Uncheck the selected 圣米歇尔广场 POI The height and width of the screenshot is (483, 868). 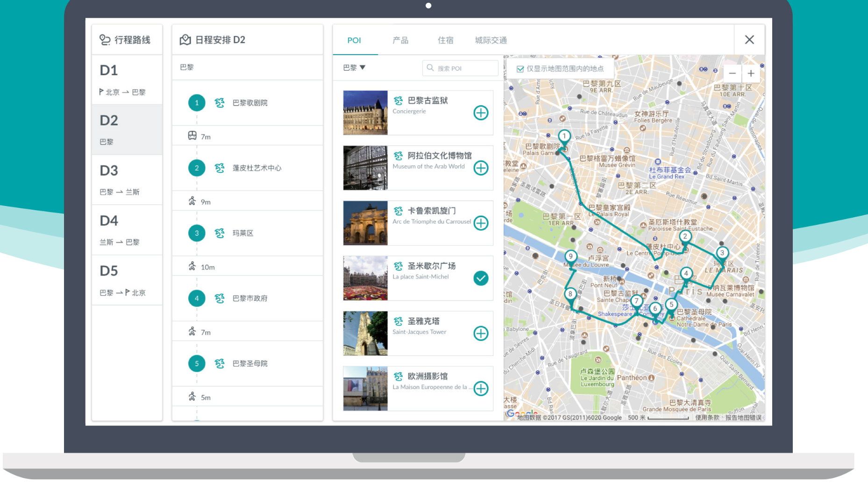pyautogui.click(x=481, y=278)
